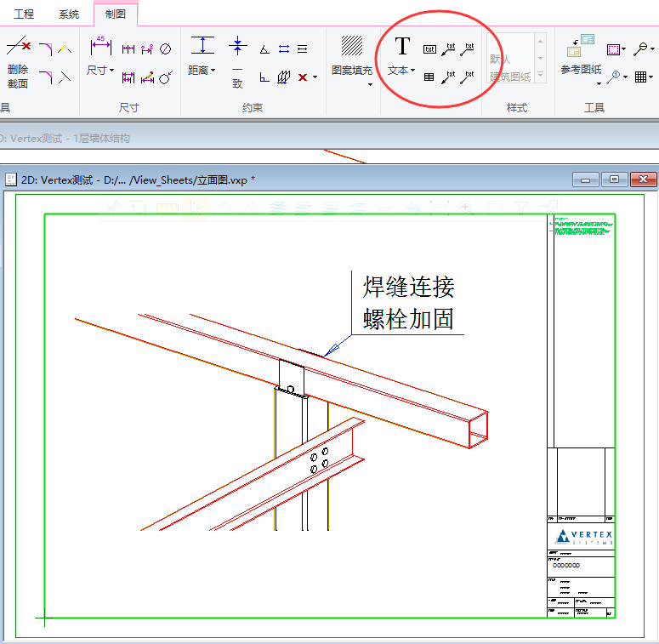Viewport: 659px width, 644px height.
Task: Click the grid tool icon
Action: tap(640, 77)
